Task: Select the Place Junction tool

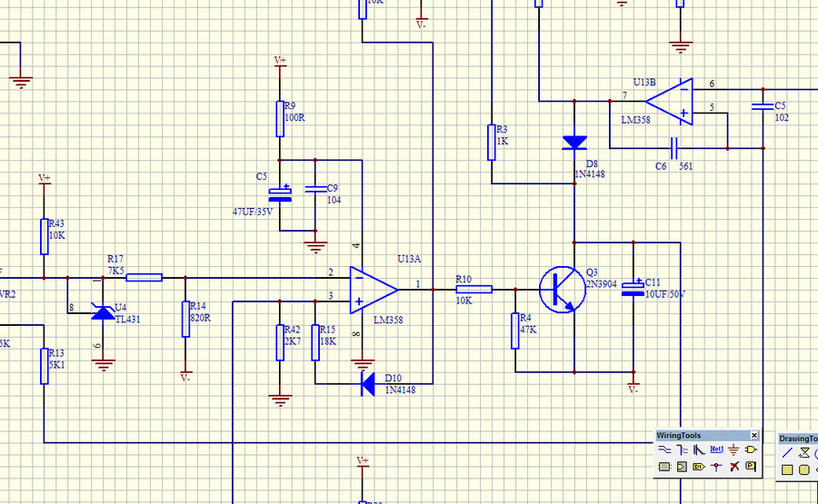Action: pos(716,467)
